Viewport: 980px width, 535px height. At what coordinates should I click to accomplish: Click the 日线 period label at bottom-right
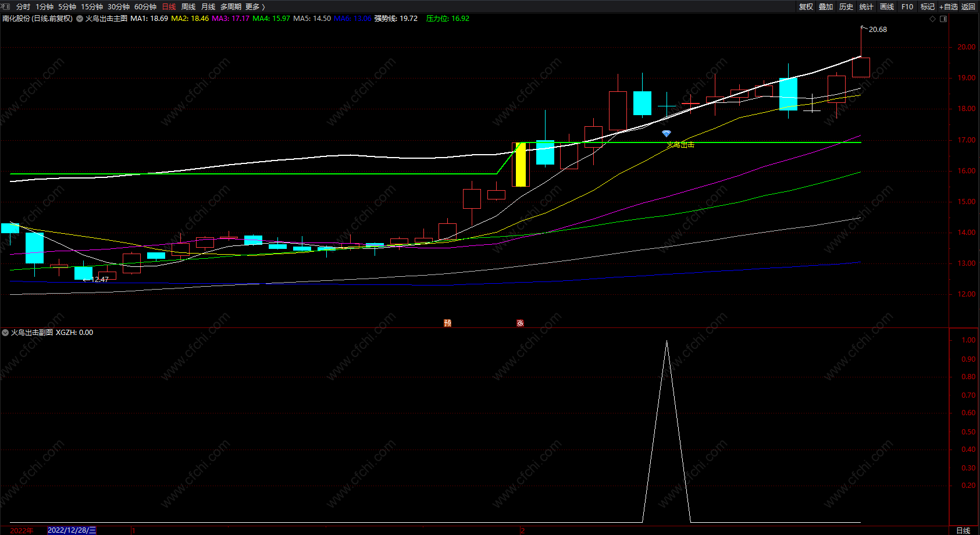click(964, 530)
